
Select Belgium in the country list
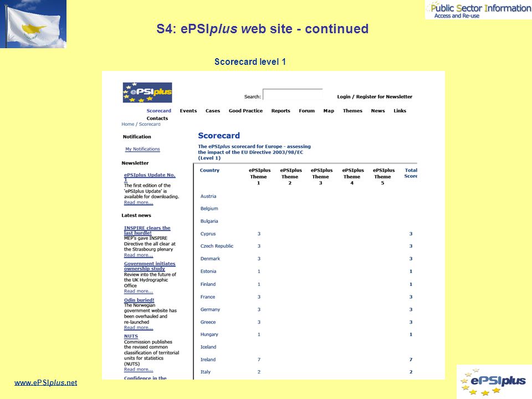[x=209, y=209]
